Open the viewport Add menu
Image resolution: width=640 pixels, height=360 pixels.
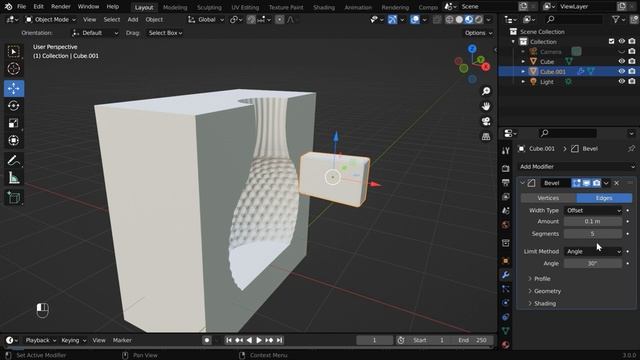[x=133, y=19]
